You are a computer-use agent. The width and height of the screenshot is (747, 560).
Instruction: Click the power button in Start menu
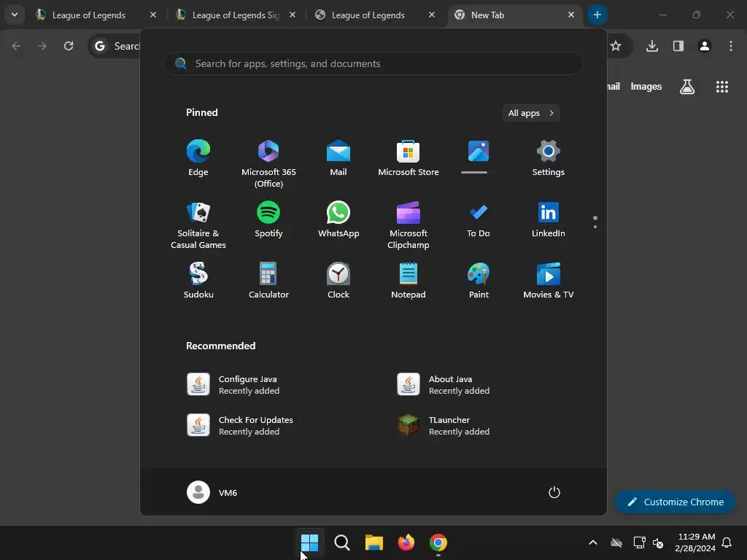point(554,492)
